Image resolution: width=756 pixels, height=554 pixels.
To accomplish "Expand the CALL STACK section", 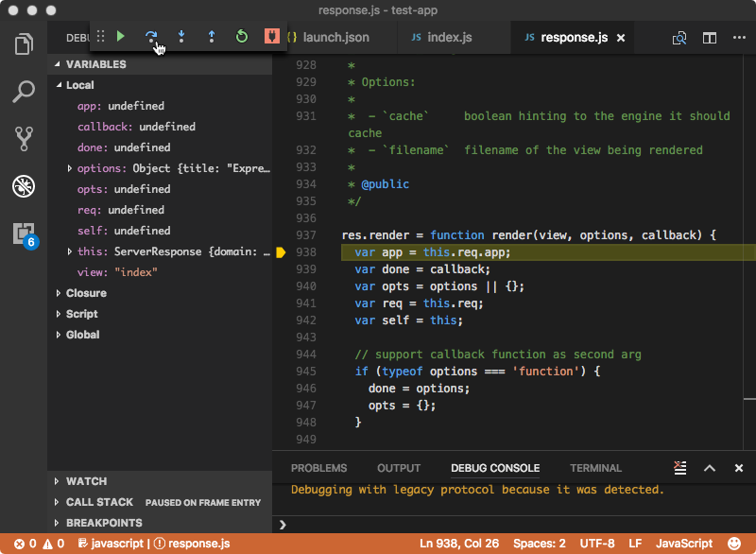I will [x=160, y=502].
